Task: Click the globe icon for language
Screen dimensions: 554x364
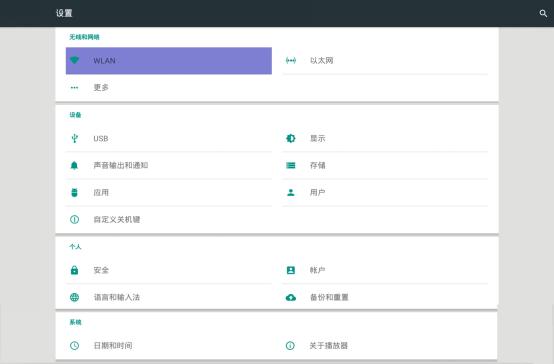Action: pyautogui.click(x=74, y=297)
